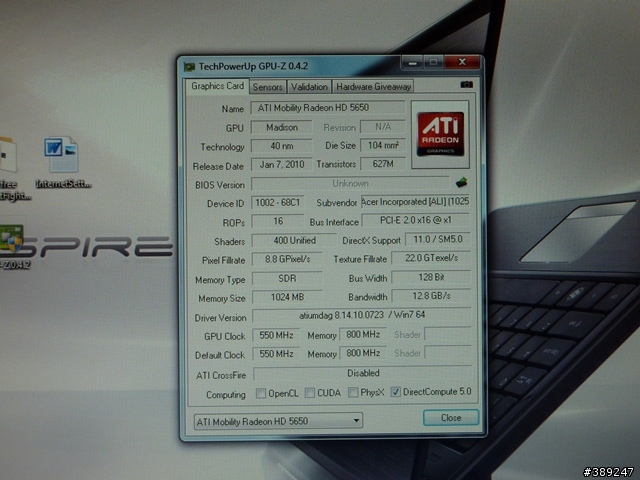Screen dimensions: 640x480
Task: Click the Memory Size field 1024 MB
Action: [x=287, y=297]
